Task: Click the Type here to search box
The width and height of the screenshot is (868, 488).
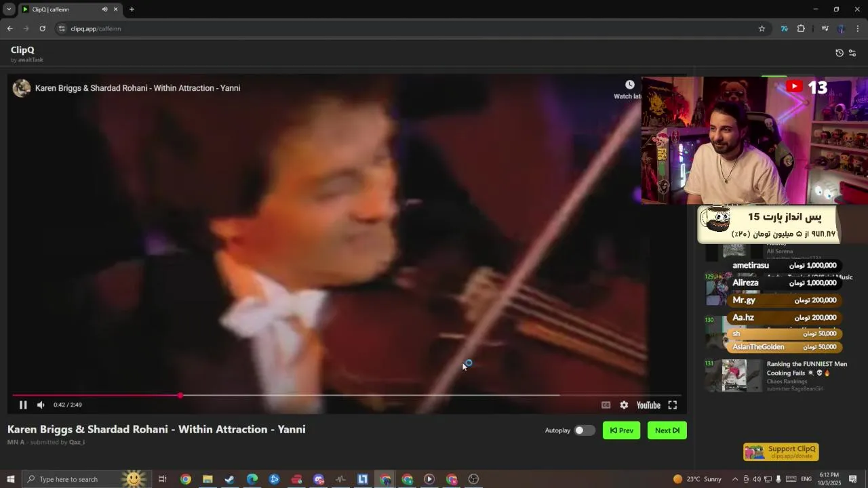Action: (87, 479)
